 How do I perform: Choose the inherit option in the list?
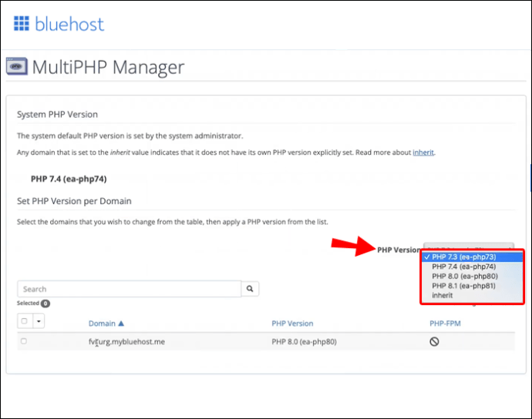(443, 295)
